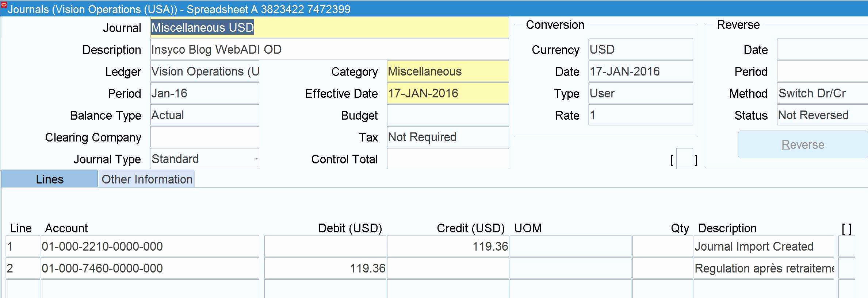Click the Journal name field
868x298 pixels.
coord(329,28)
